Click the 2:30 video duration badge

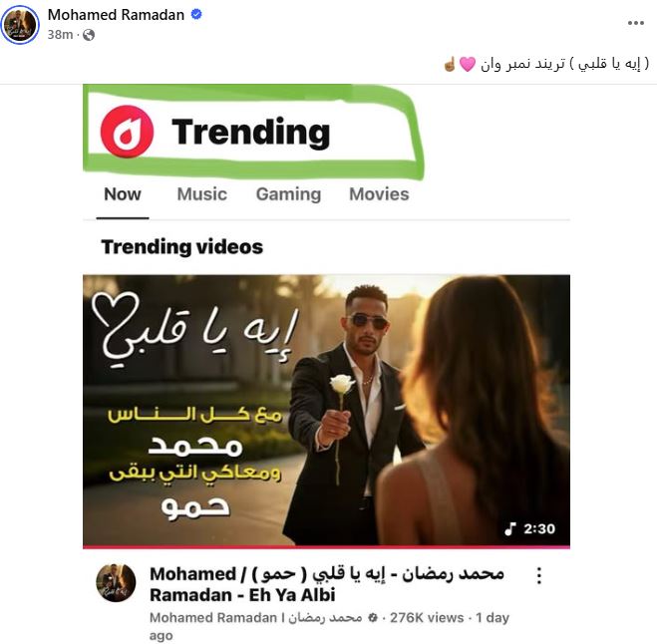(530, 528)
